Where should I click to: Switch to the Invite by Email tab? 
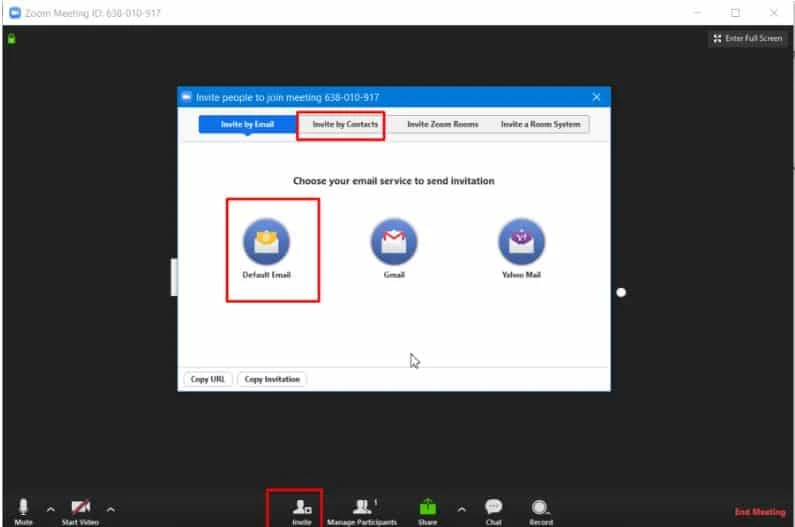click(247, 124)
